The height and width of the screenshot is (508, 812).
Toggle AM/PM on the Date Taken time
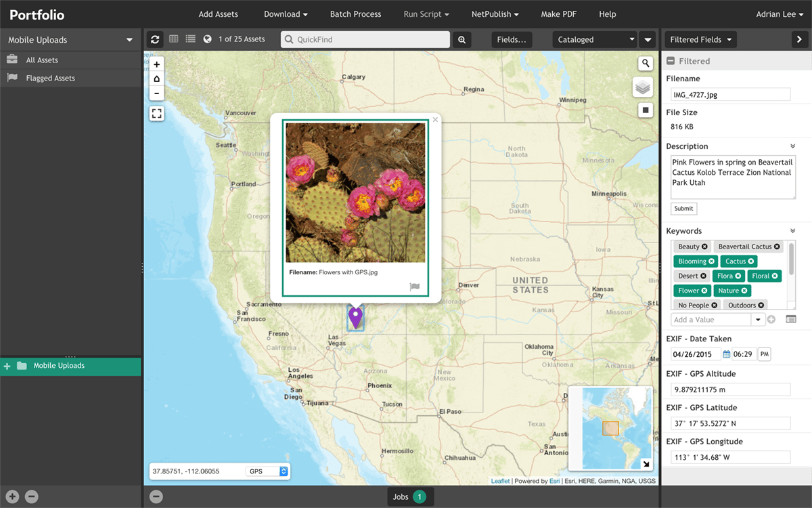(764, 354)
